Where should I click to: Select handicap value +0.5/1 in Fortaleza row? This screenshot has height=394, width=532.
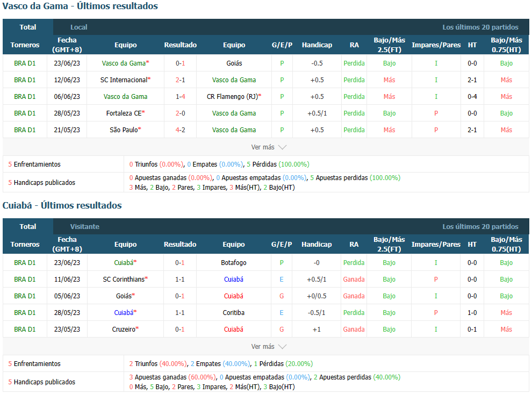click(317, 113)
